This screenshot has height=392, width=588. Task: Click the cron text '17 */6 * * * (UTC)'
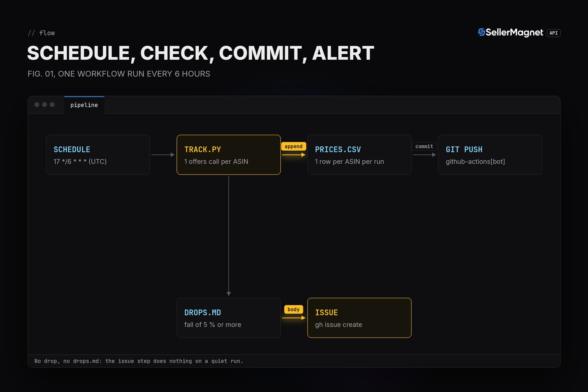(80, 162)
